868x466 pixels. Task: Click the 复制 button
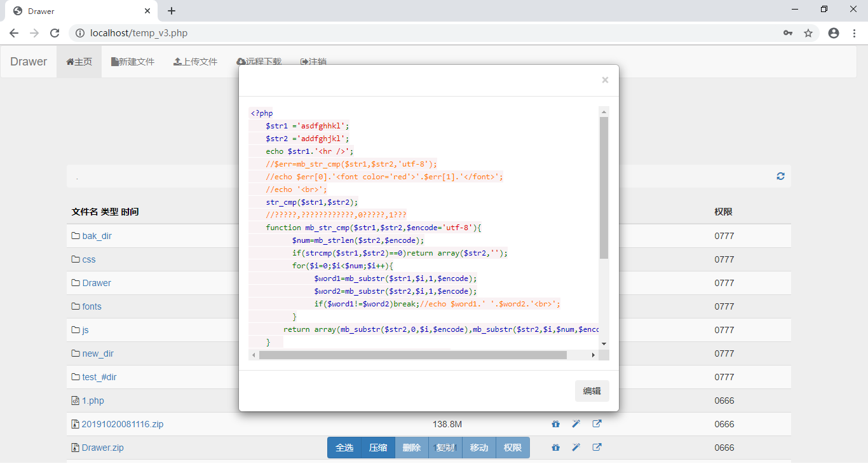[x=445, y=448]
